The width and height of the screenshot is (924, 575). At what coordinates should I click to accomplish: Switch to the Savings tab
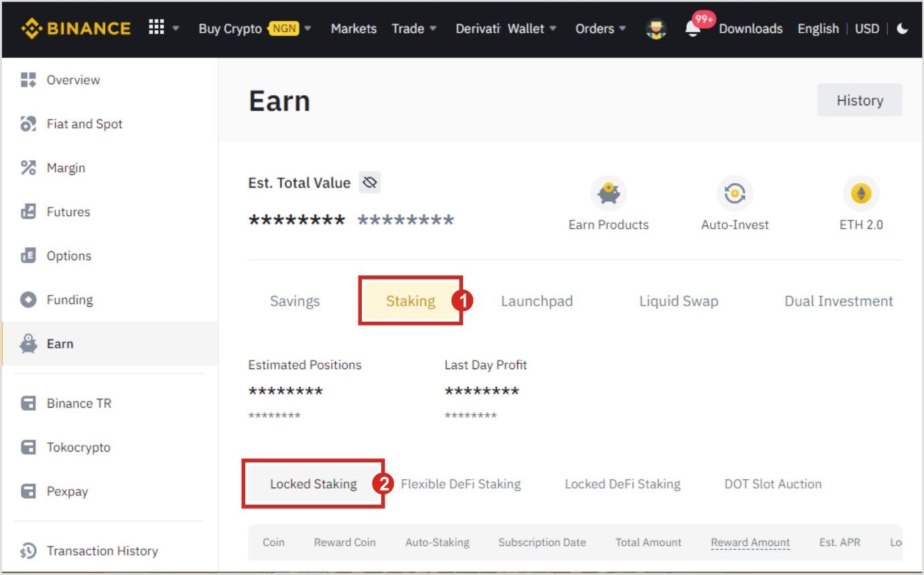tap(295, 301)
